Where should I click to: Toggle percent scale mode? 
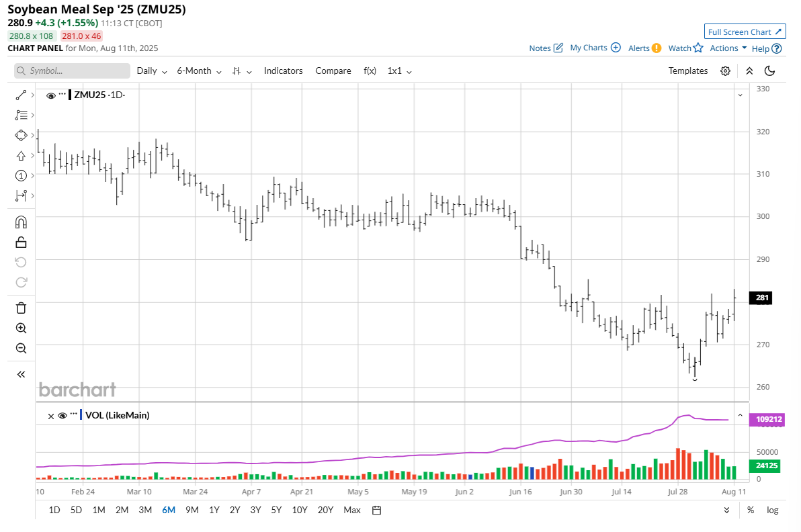pyautogui.click(x=751, y=510)
